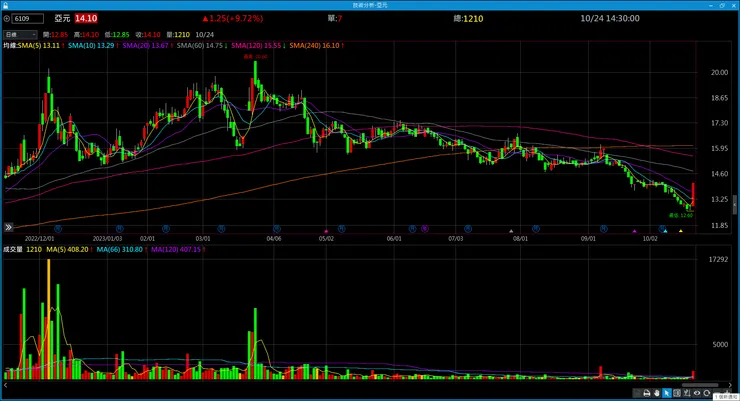Click the left arrow of horizontal scrollbar

pos(6,385)
